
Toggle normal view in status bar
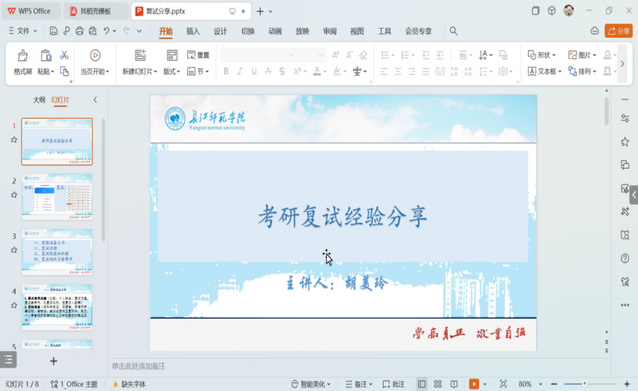coord(422,384)
